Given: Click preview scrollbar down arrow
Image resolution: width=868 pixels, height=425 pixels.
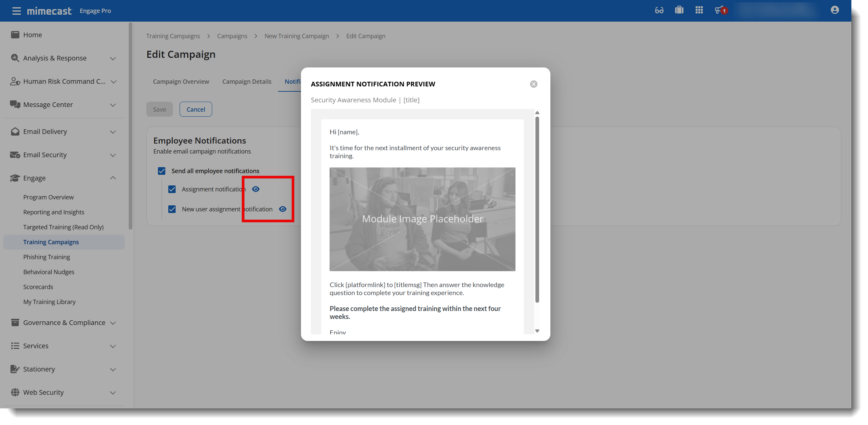Looking at the screenshot, I should tap(537, 331).
